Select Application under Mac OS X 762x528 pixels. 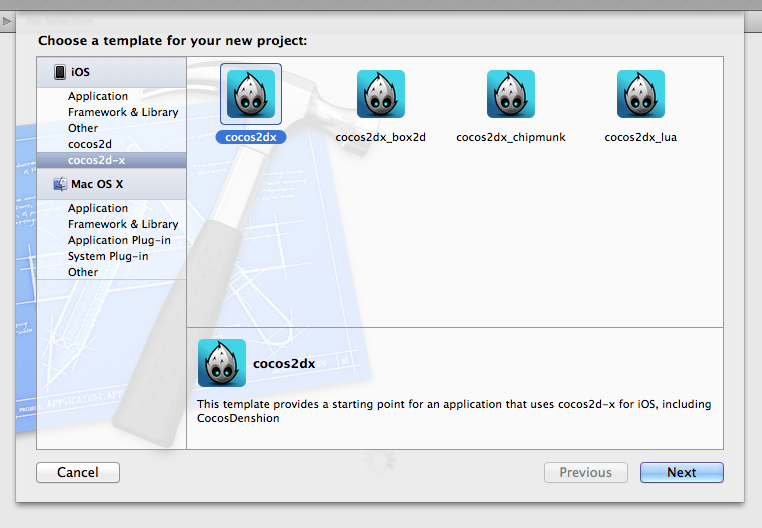point(111,208)
